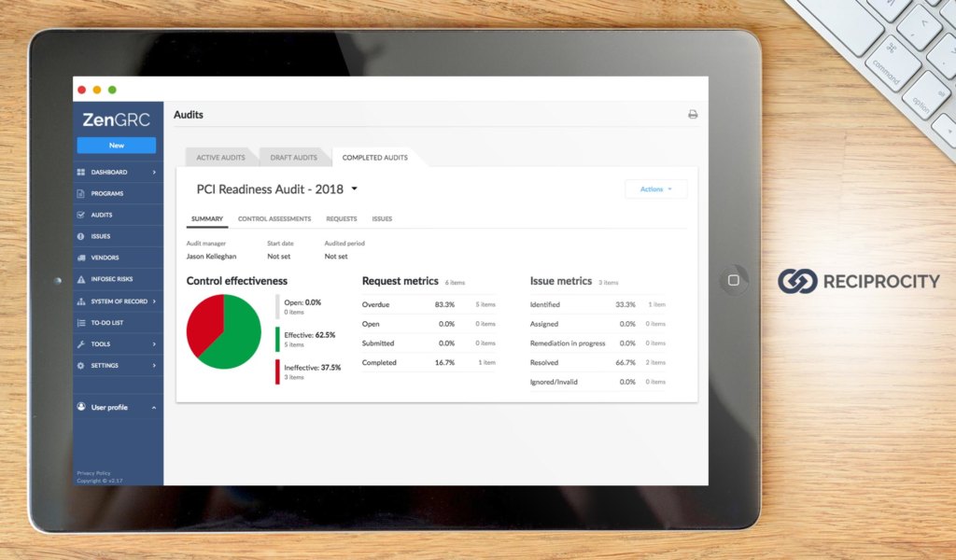Switch to the Active Audits tab
This screenshot has width=956, height=560.
[x=220, y=157]
